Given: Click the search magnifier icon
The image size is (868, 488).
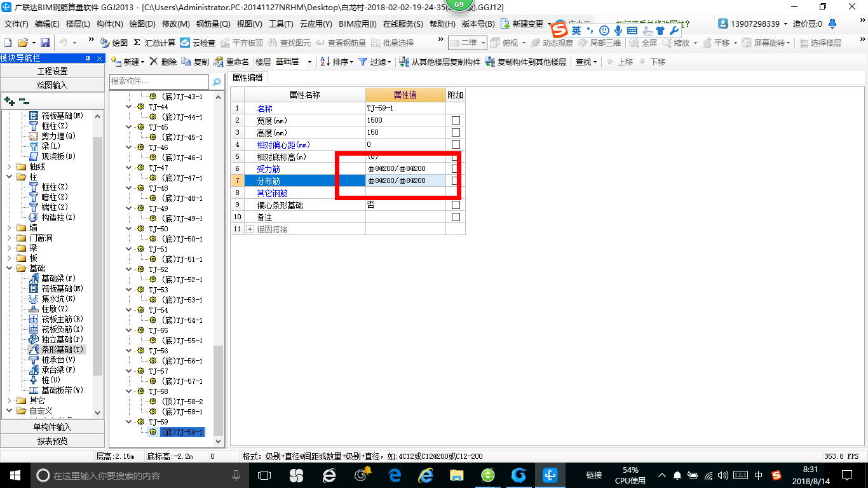Looking at the screenshot, I should [217, 81].
